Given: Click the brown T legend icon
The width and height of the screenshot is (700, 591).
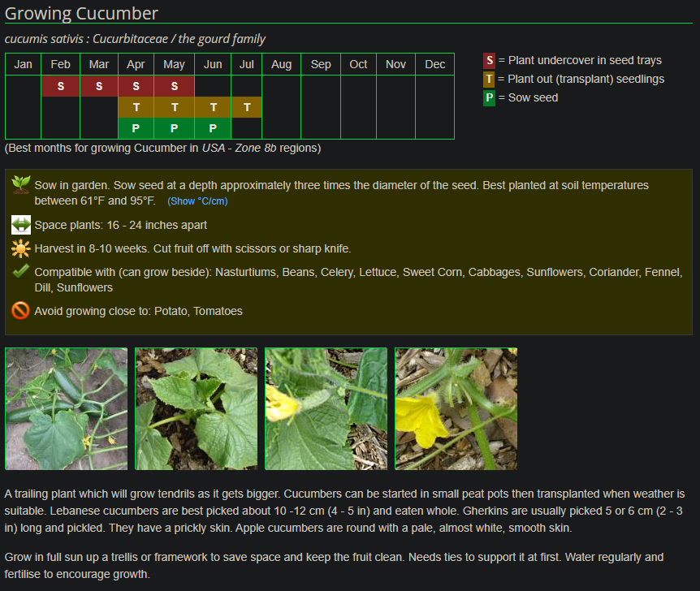Looking at the screenshot, I should (x=490, y=80).
